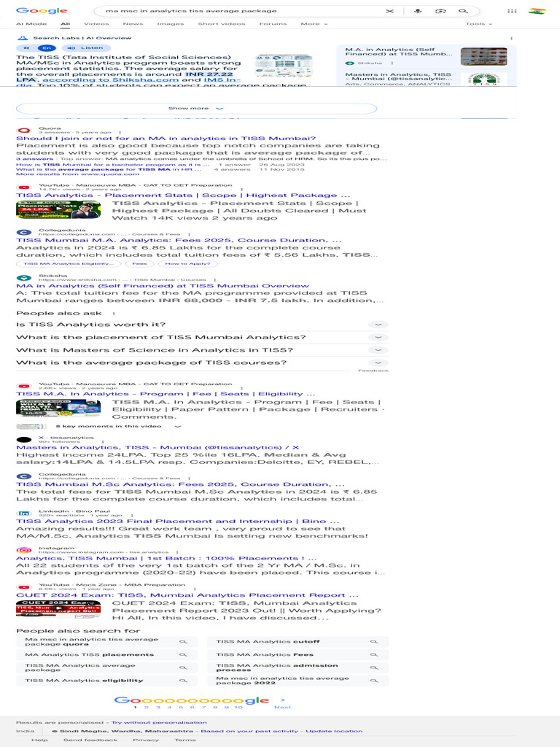Click the Shiksha site favicon
Screen dimensions: 560x747
click(x=24, y=278)
